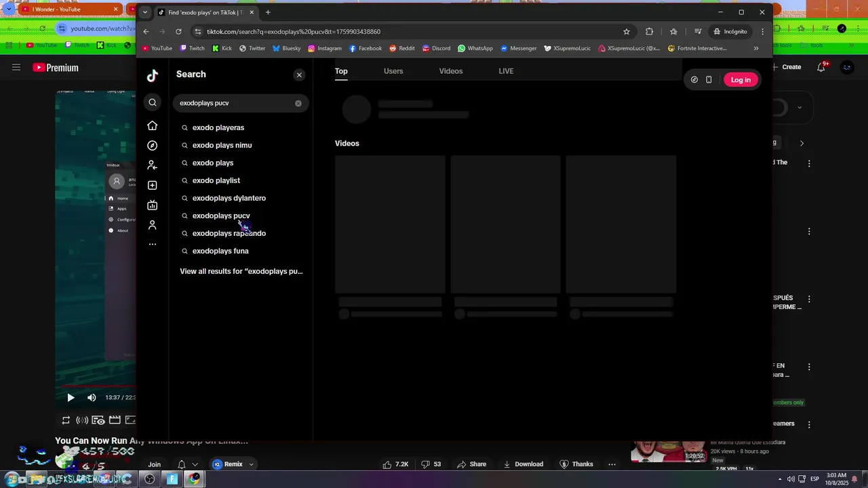
Task: Play the YouTube video
Action: [71, 398]
